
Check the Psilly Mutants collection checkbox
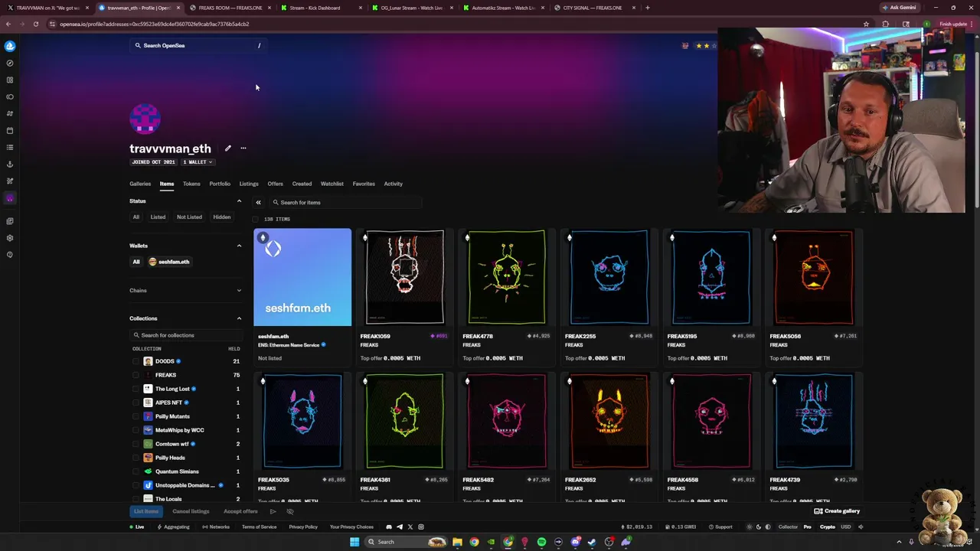click(x=136, y=416)
